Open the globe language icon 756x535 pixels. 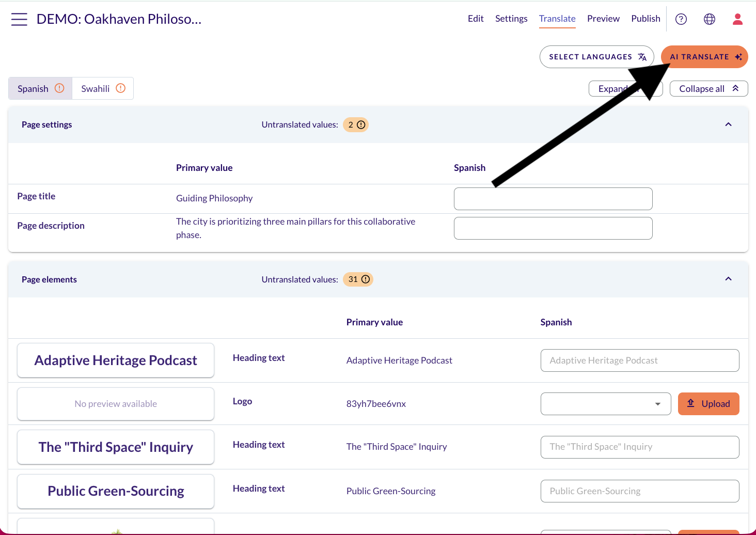(710, 19)
